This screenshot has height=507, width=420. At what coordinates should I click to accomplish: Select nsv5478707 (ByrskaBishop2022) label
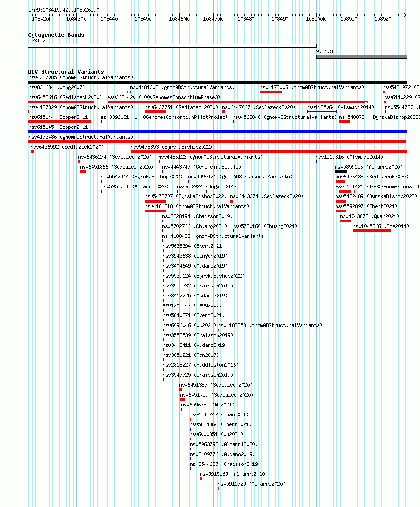click(x=185, y=197)
